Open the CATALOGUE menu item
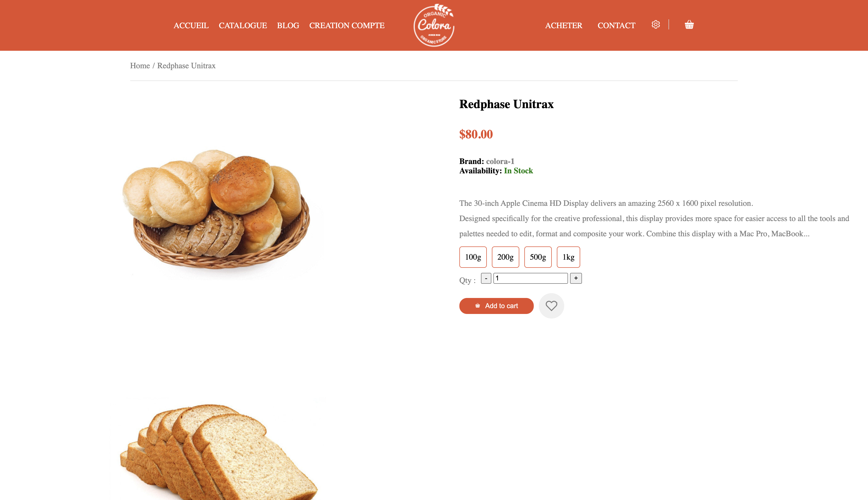This screenshot has height=500, width=868. pos(243,25)
